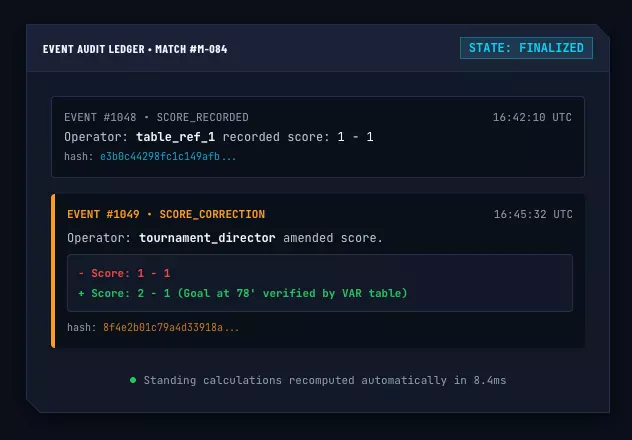Click operator name tournament_director

[207, 238]
